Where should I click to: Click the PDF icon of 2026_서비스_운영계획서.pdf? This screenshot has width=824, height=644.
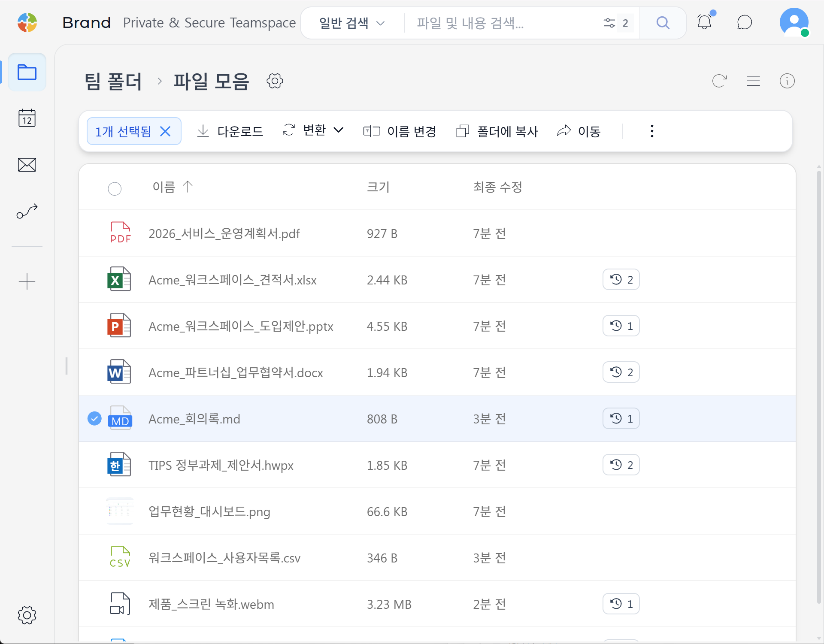pos(120,233)
